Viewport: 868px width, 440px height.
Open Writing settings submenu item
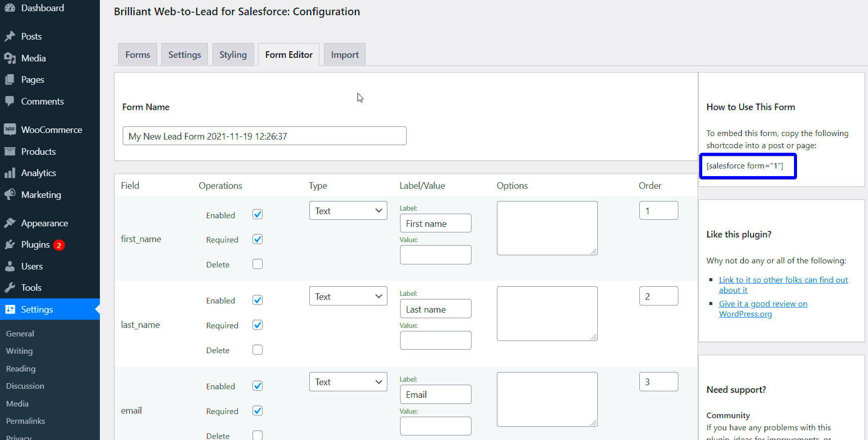pyautogui.click(x=19, y=351)
